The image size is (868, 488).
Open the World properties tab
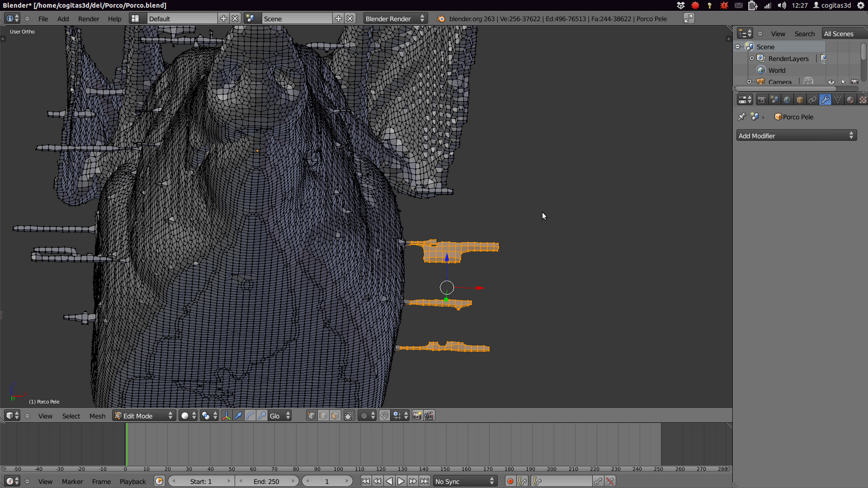(787, 99)
